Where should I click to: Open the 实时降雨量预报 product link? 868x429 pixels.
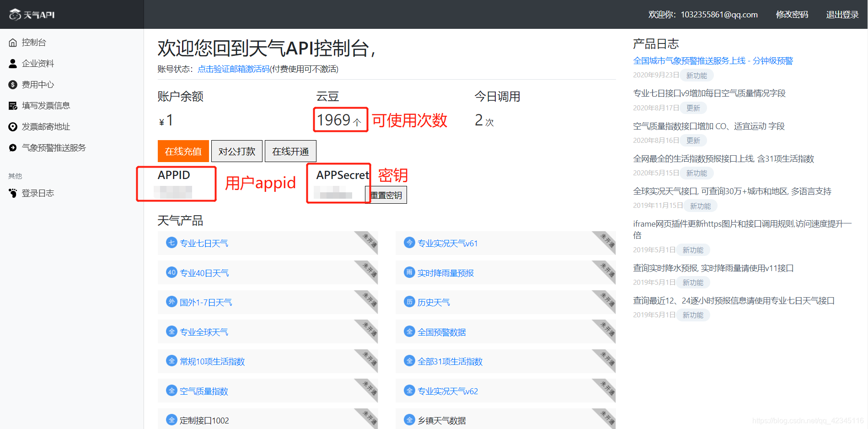(x=446, y=273)
